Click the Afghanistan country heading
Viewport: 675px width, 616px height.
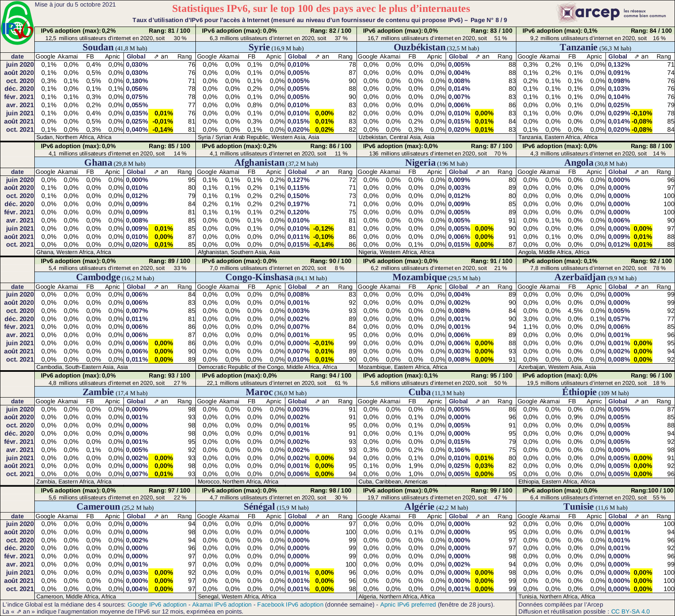[x=276, y=163]
